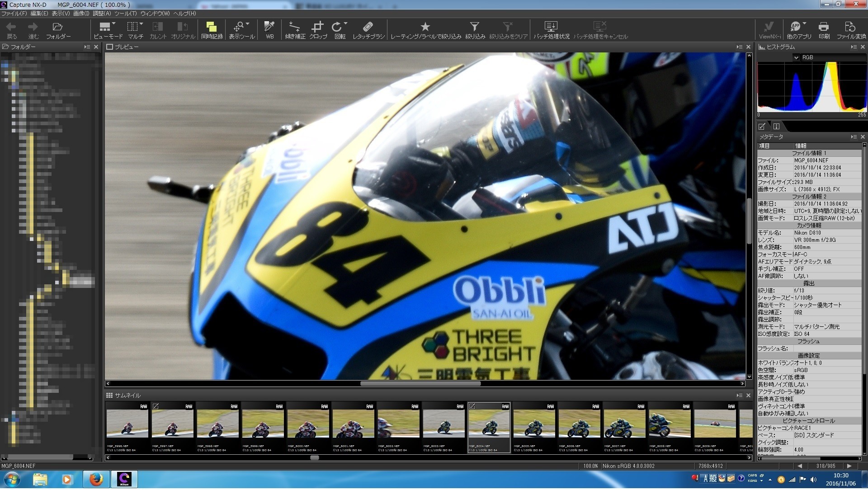Open Windows Explorer from the taskbar

click(x=40, y=480)
